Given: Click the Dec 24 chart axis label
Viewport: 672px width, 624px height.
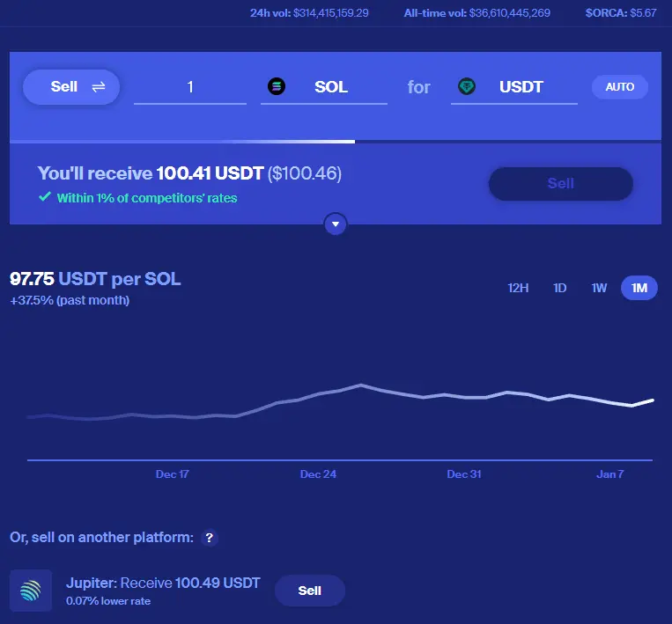Looking at the screenshot, I should coord(318,474).
